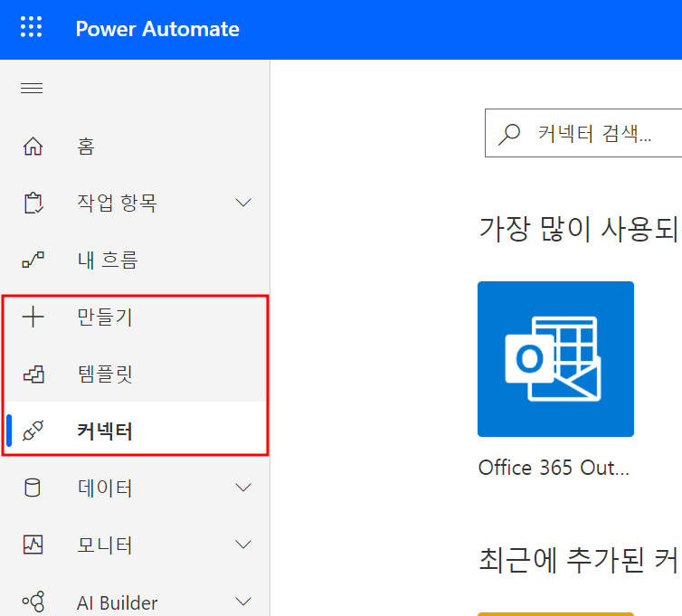Screen dimensions: 682x616
Task: Click the 데이터 database cylinder icon
Action: point(33,488)
